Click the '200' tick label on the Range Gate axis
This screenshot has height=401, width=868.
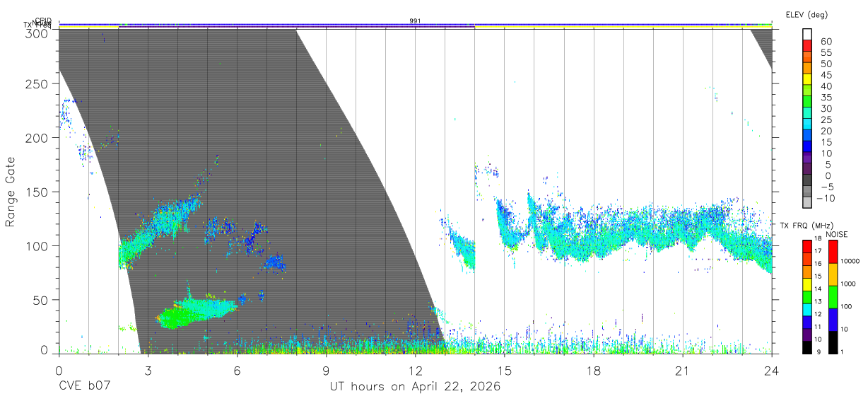[37, 138]
